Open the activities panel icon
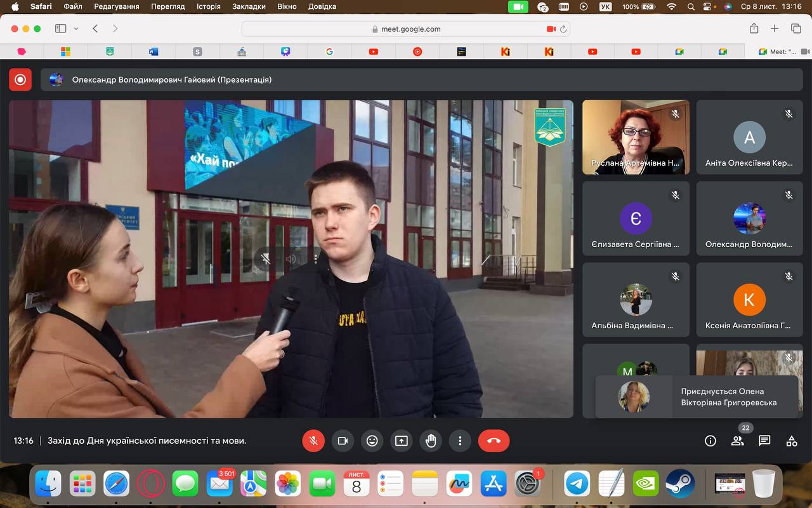This screenshot has width=812, height=508. click(x=792, y=441)
